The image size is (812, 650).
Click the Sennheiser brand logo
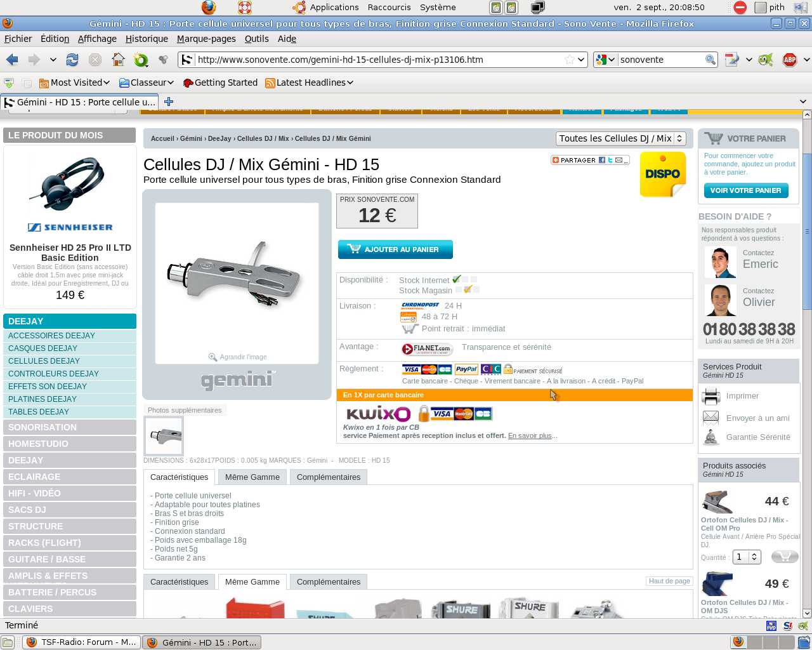(x=70, y=227)
